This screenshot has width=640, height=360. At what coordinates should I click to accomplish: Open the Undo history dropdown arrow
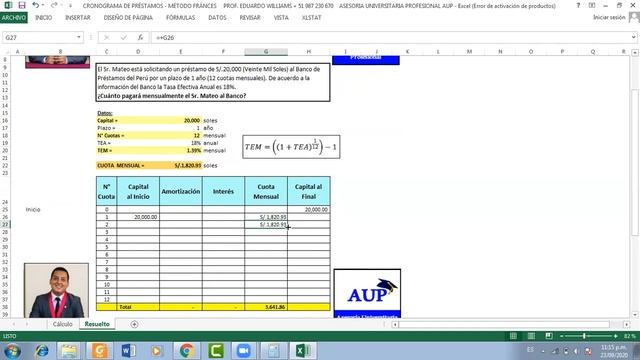pyautogui.click(x=43, y=6)
